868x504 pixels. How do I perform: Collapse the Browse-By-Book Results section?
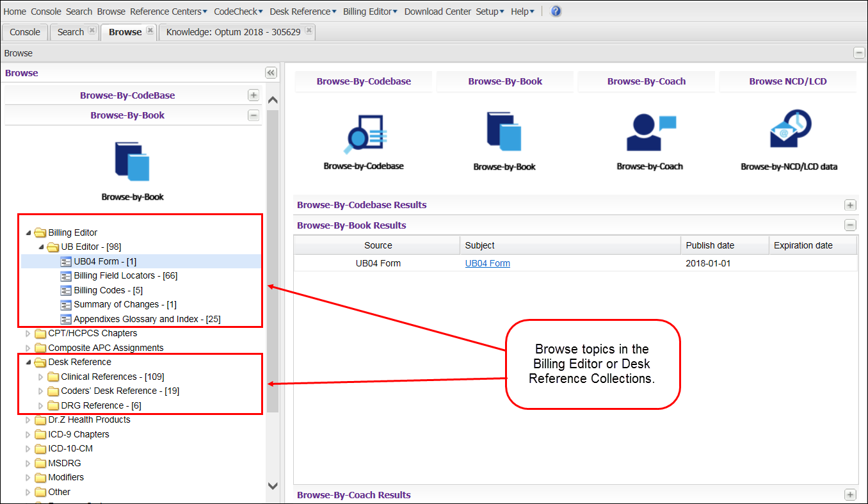point(850,225)
